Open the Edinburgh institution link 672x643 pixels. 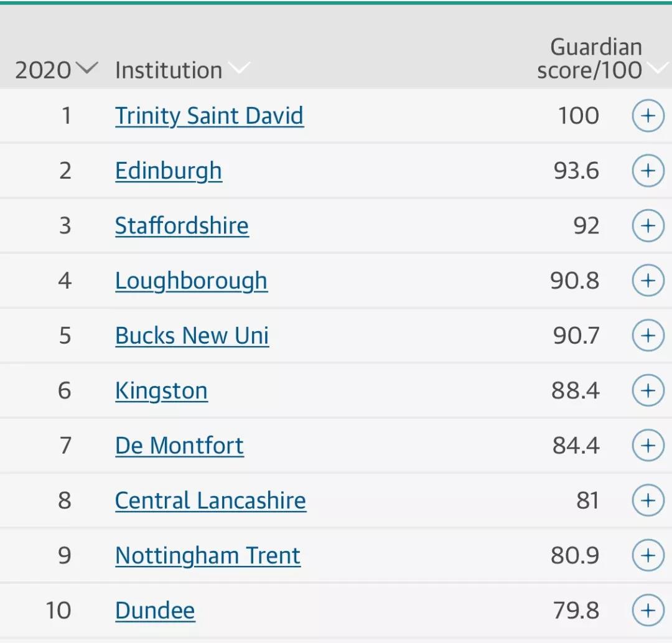[169, 171]
